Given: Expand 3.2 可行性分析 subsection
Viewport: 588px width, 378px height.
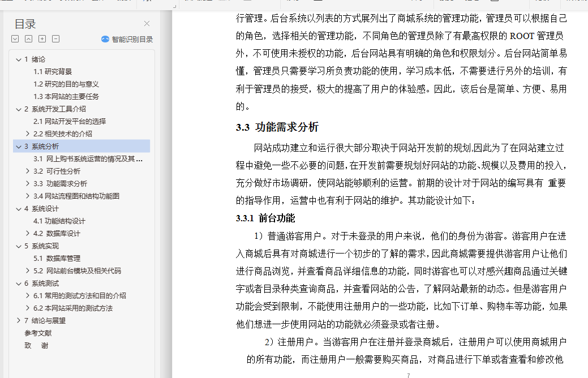Looking at the screenshot, I should click(27, 171).
